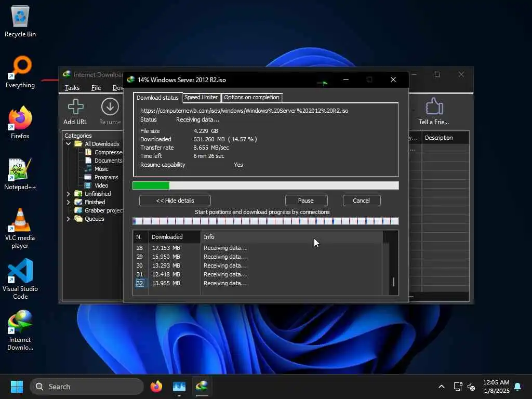Screen dimensions: 532x399
Task: Select connection row 28 with 17.153 MB
Action: tap(258, 248)
